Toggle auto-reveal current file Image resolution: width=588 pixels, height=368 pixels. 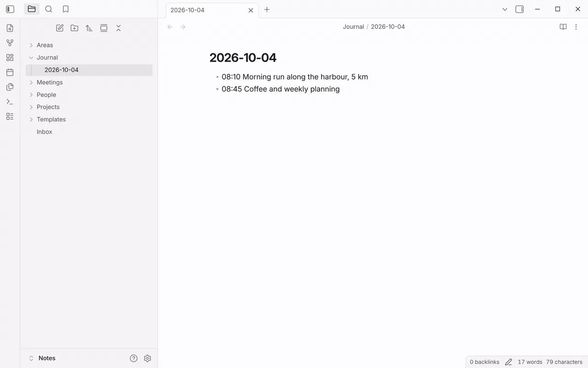point(104,28)
